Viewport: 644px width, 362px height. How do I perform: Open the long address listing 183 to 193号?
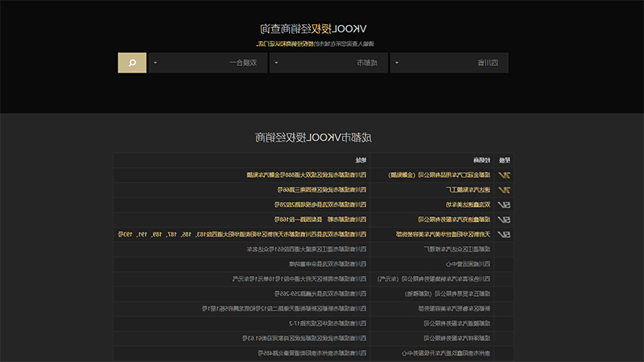coord(242,234)
